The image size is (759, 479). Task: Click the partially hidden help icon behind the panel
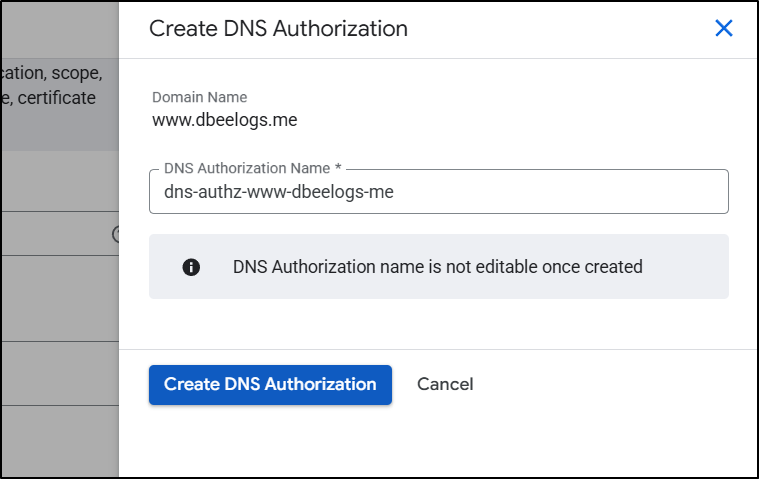(116, 235)
